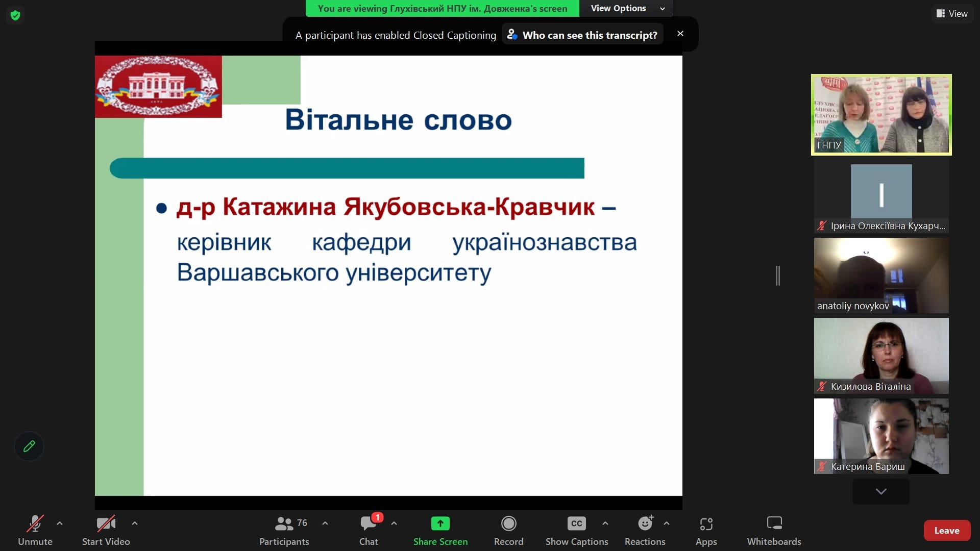Open View Options dropdown
The width and height of the screenshot is (980, 551).
point(627,8)
